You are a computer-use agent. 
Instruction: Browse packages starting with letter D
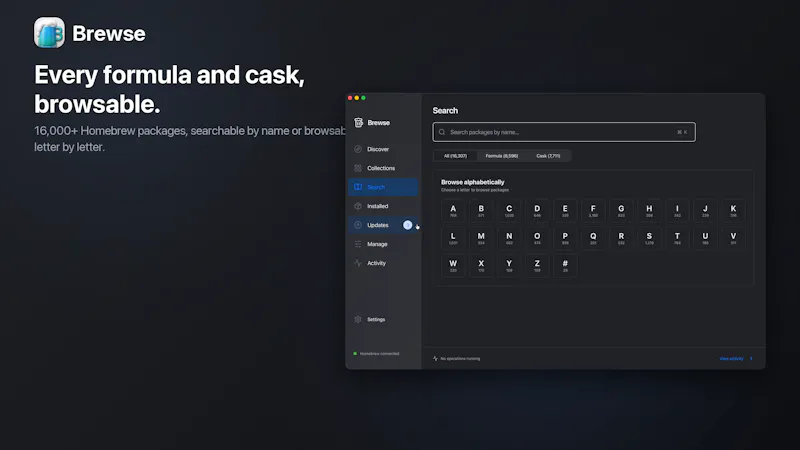point(537,211)
